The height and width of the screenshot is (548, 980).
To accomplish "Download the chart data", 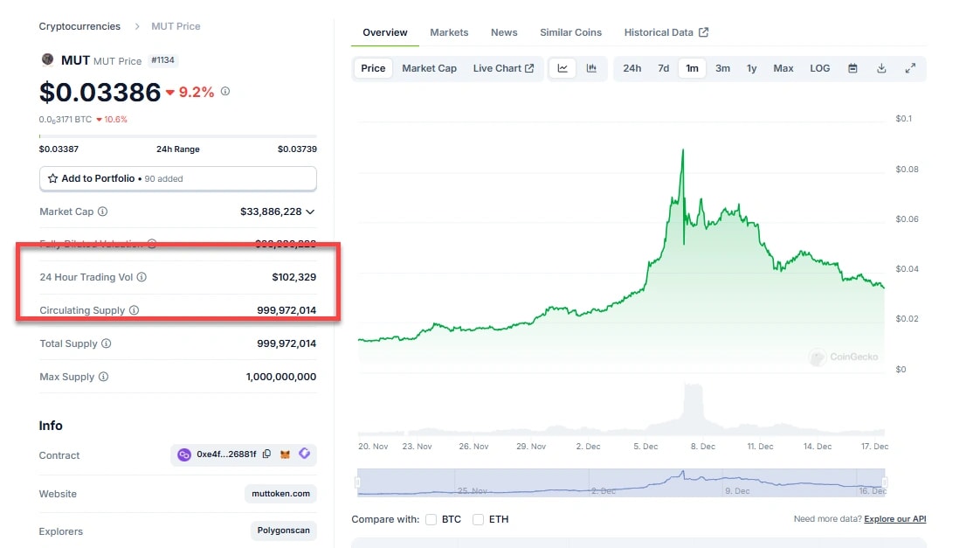I will click(x=881, y=68).
